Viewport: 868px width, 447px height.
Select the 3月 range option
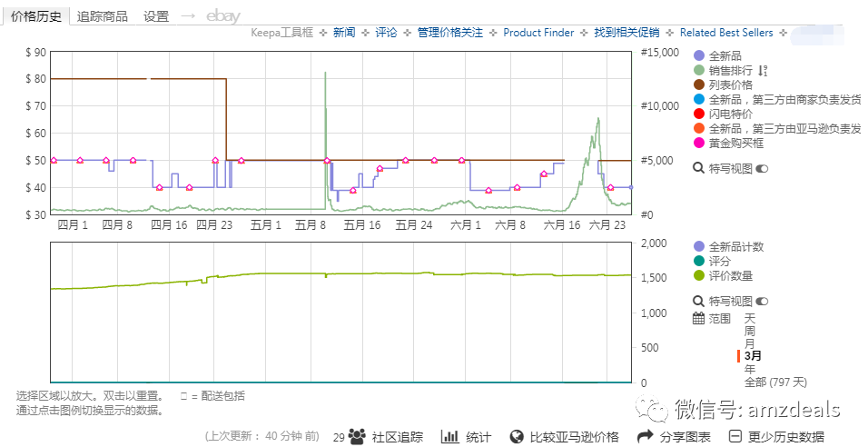(x=753, y=356)
